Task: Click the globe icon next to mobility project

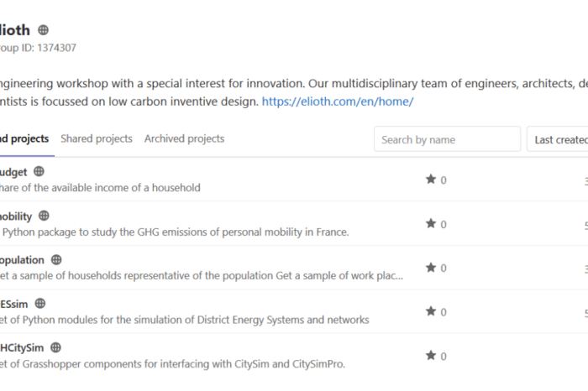Action: tap(44, 216)
